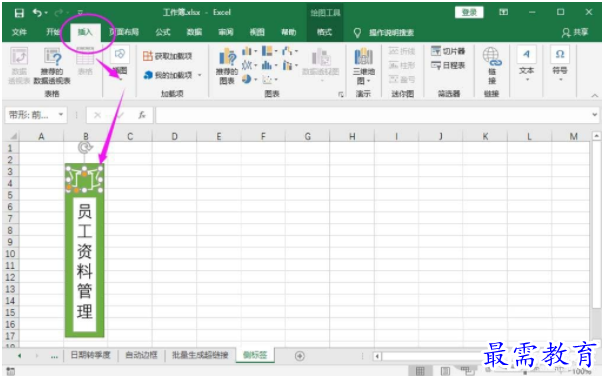Switch to the 审阅 ribbon tab

(226, 32)
